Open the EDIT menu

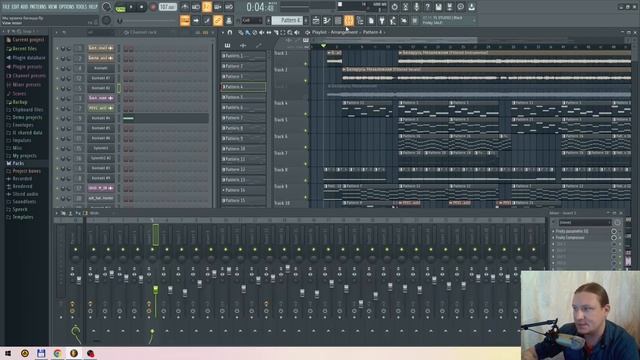[x=16, y=7]
